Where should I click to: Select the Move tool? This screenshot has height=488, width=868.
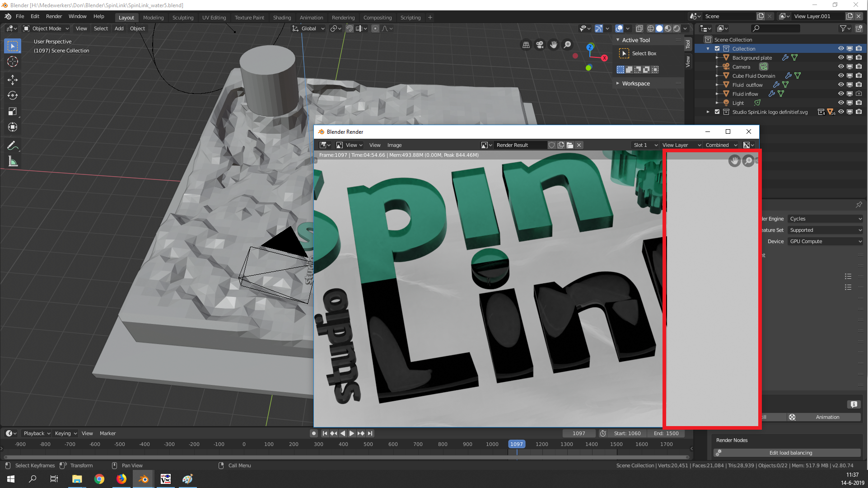pyautogui.click(x=13, y=80)
